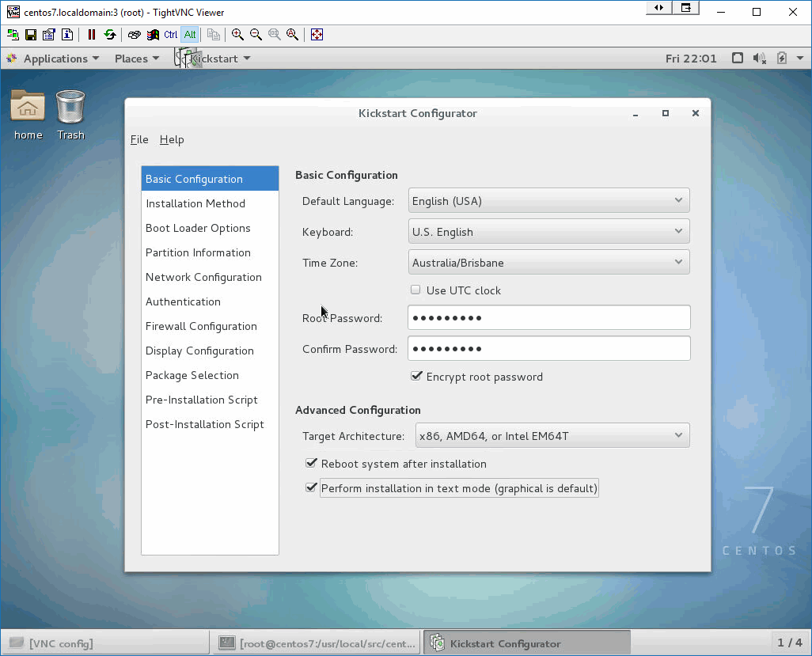Viewport: 812px width, 656px height.
Task: Uncheck Perform installation in text mode
Action: 311,487
